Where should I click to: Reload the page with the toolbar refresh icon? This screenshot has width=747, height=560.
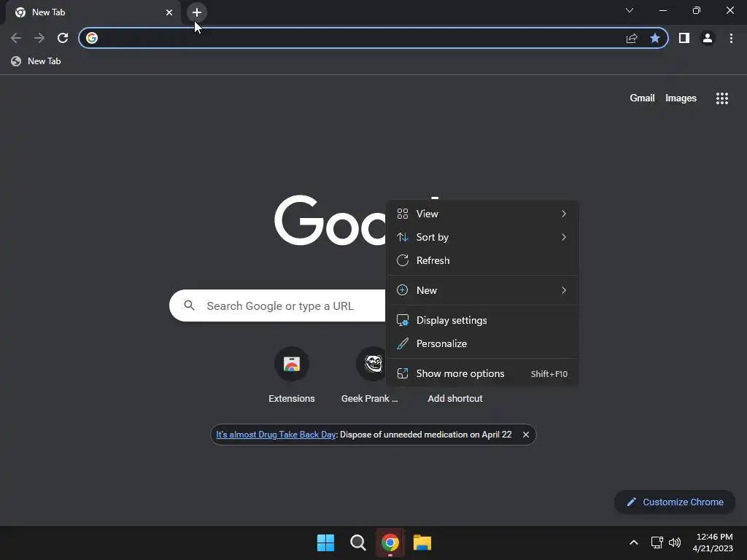63,38
